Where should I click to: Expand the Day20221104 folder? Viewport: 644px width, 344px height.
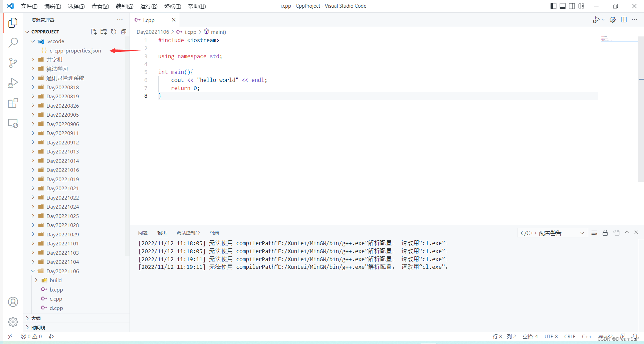(x=62, y=262)
